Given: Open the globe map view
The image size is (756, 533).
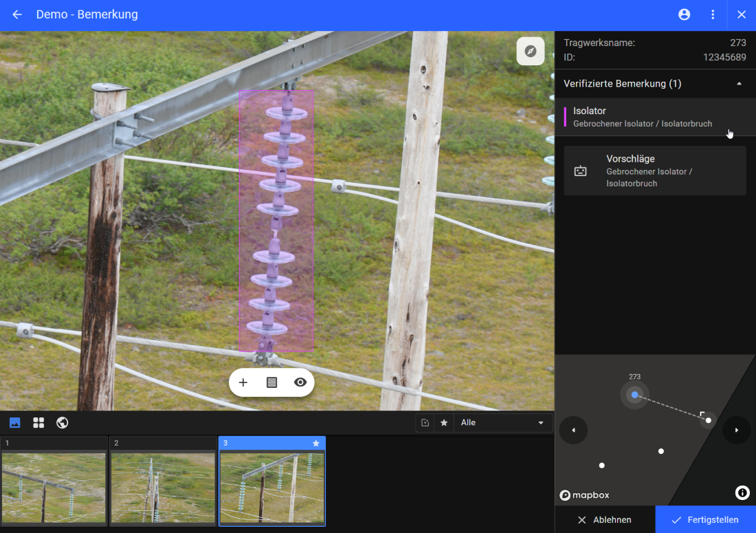Looking at the screenshot, I should coord(62,422).
